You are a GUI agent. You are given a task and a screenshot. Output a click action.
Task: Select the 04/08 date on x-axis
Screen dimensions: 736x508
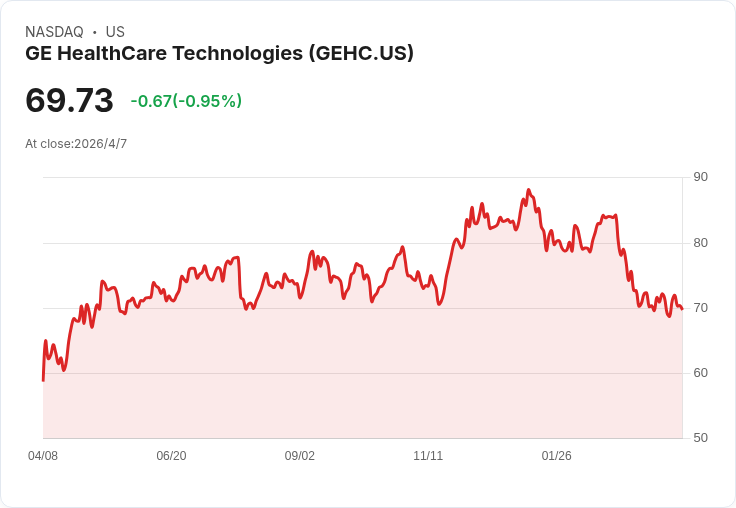click(43, 456)
